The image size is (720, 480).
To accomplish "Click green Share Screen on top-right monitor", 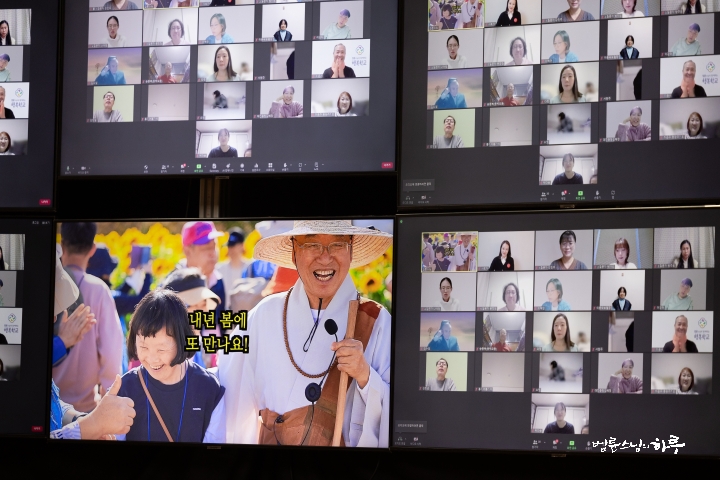I will pyautogui.click(x=580, y=193).
